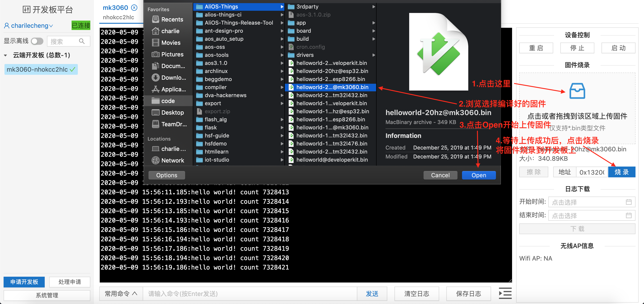This screenshot has width=644, height=304.
Task: Open Applications in Favorites sidebar
Action: 168,89
